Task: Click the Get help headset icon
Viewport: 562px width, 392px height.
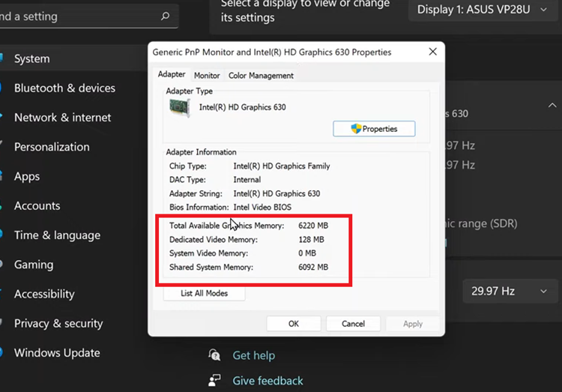Action: coord(214,355)
